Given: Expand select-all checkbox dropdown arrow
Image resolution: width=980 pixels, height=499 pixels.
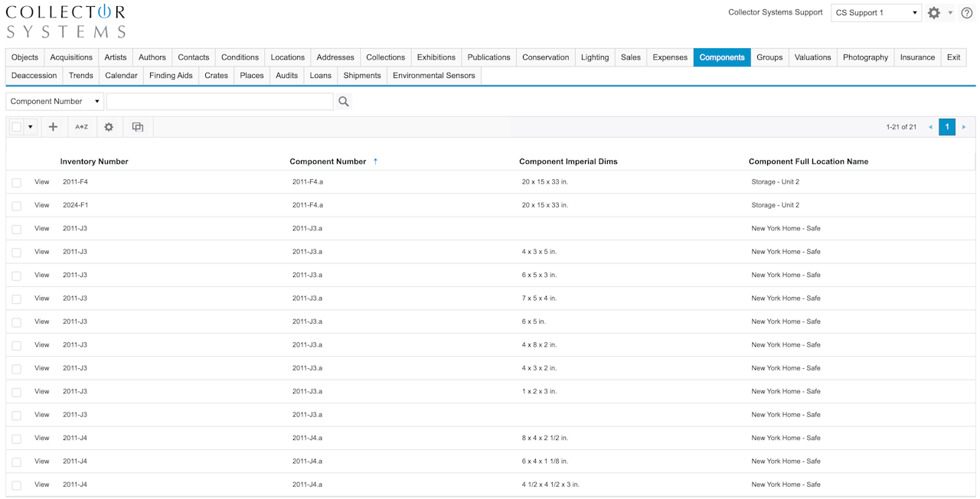Looking at the screenshot, I should [31, 127].
